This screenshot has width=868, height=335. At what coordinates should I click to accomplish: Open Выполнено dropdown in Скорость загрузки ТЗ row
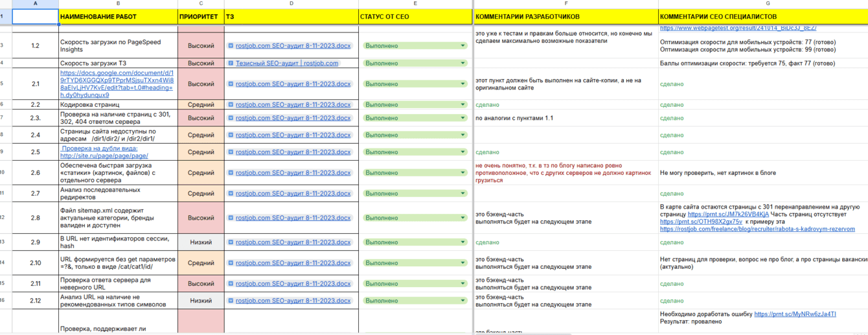pyautogui.click(x=463, y=64)
